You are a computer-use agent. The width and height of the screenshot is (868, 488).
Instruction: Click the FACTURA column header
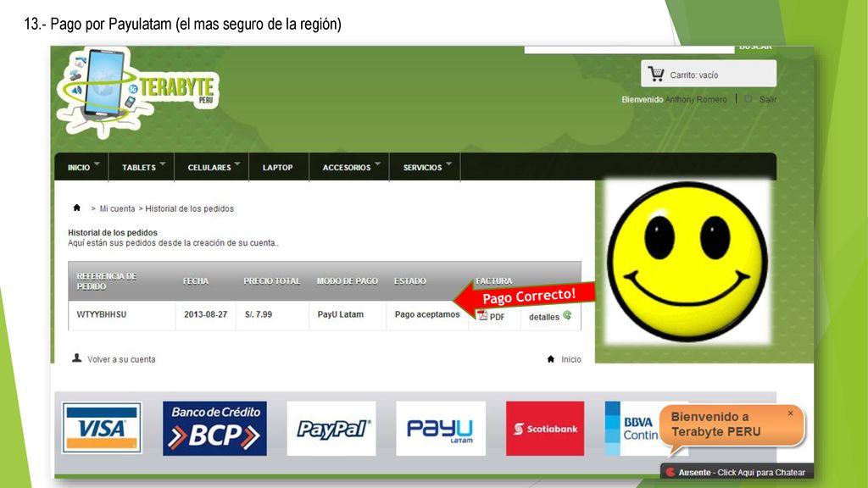pos(494,281)
